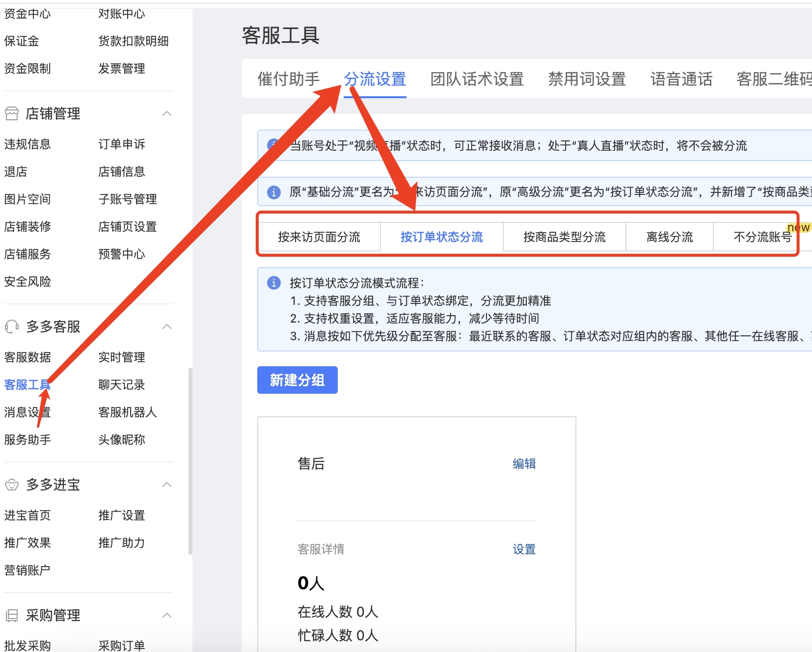Click the 多多进宝 icon
The image size is (812, 652).
click(12, 485)
